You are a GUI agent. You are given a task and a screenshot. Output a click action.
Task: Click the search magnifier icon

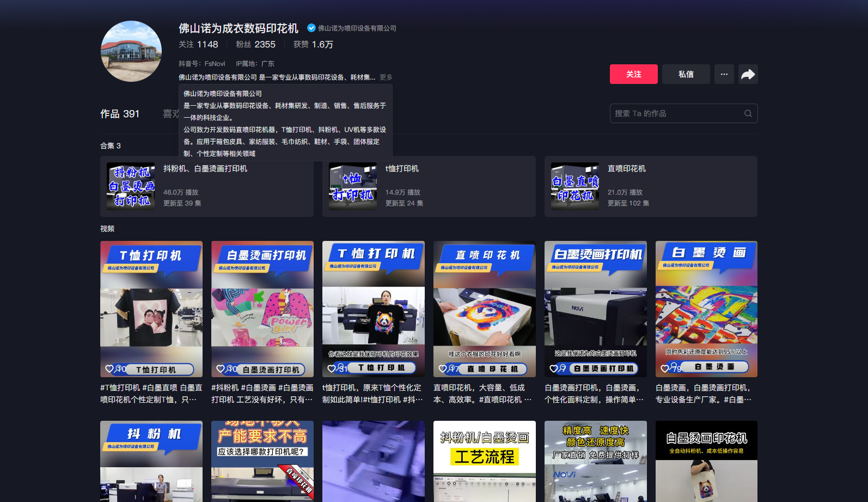tap(748, 113)
